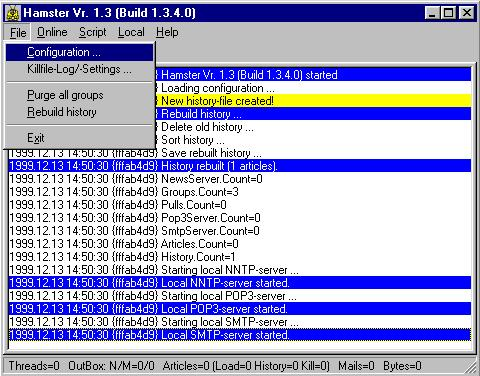Screen dimensions: 480x376
Task: Select Rebuild history menu item
Action: click(x=80, y=112)
